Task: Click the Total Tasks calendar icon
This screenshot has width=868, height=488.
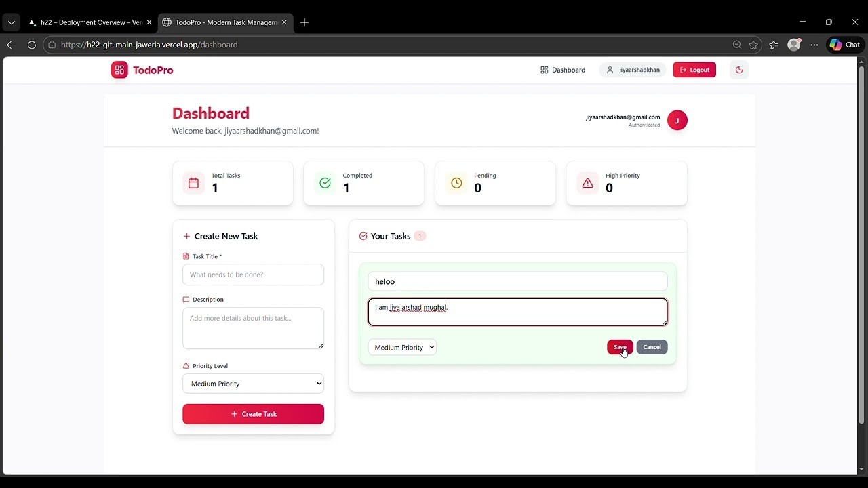Action: pyautogui.click(x=193, y=183)
